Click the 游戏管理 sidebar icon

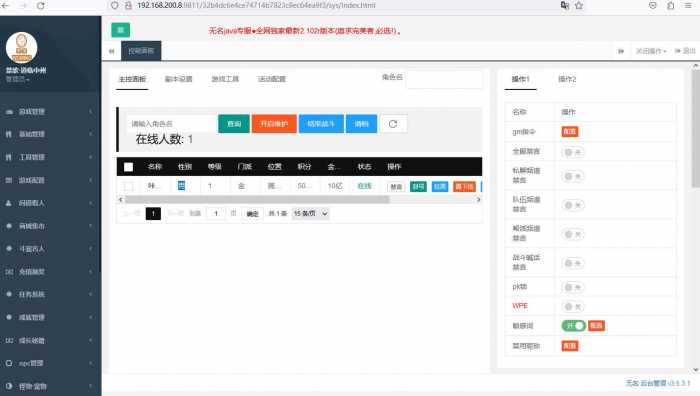tap(9, 112)
